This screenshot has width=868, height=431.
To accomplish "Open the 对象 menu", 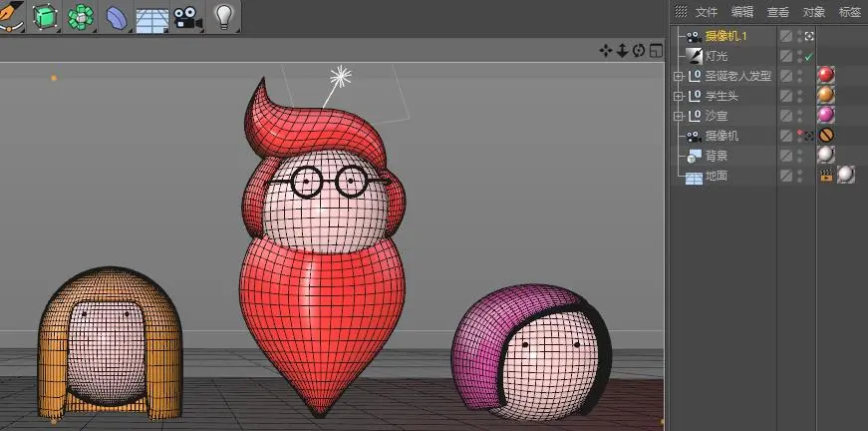I will tap(814, 12).
